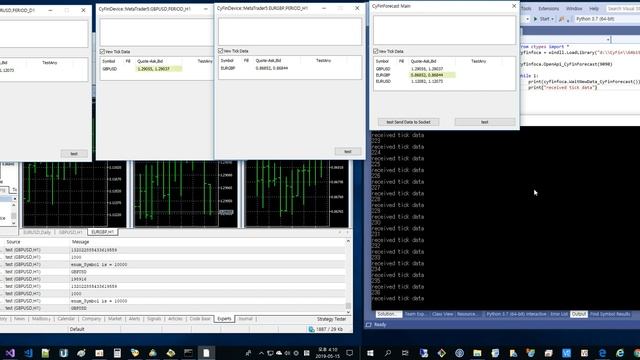This screenshot has height=360, width=640.
Task: Open the Tools menu in Visual Studio
Action: point(526,9)
